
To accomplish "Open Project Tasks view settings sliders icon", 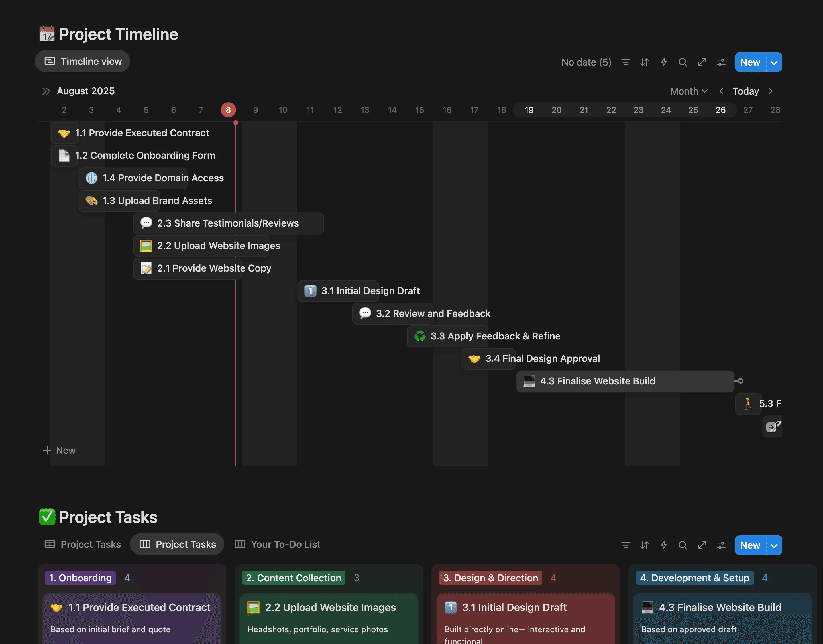I will tap(721, 545).
